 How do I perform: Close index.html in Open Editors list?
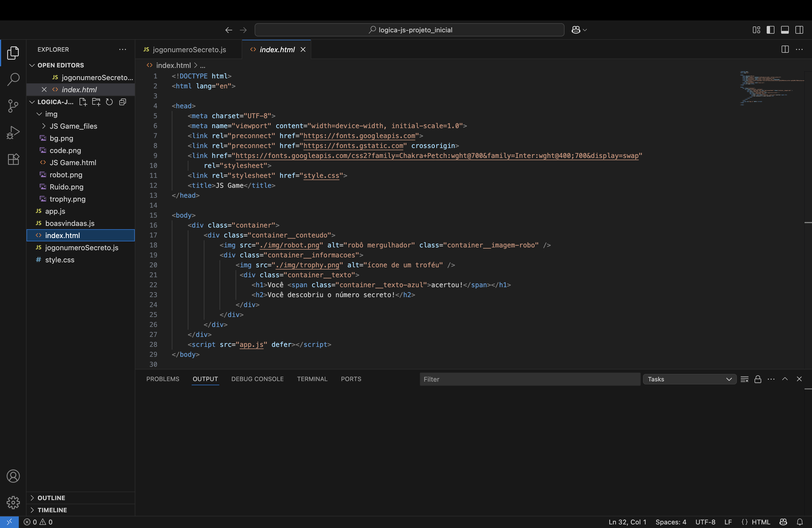click(44, 90)
